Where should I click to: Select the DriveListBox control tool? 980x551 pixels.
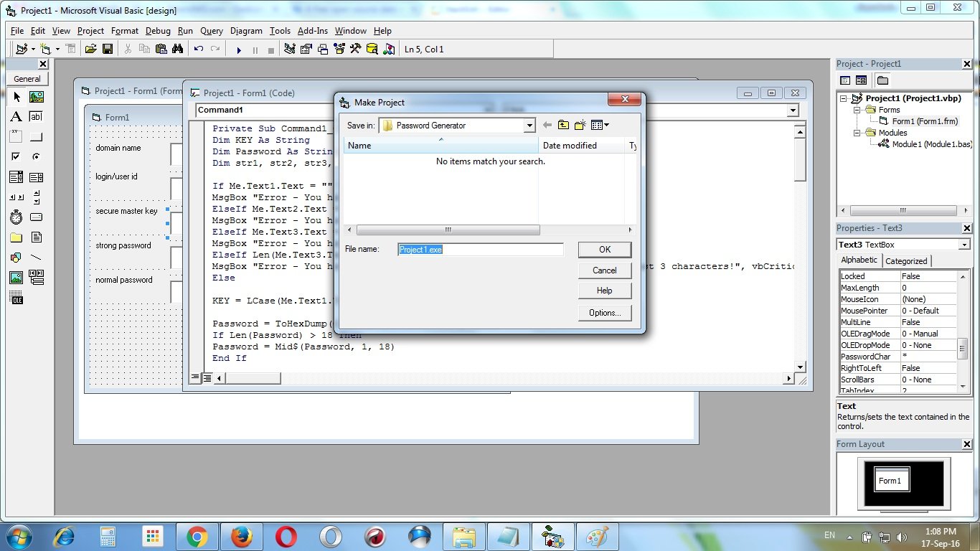click(x=36, y=217)
